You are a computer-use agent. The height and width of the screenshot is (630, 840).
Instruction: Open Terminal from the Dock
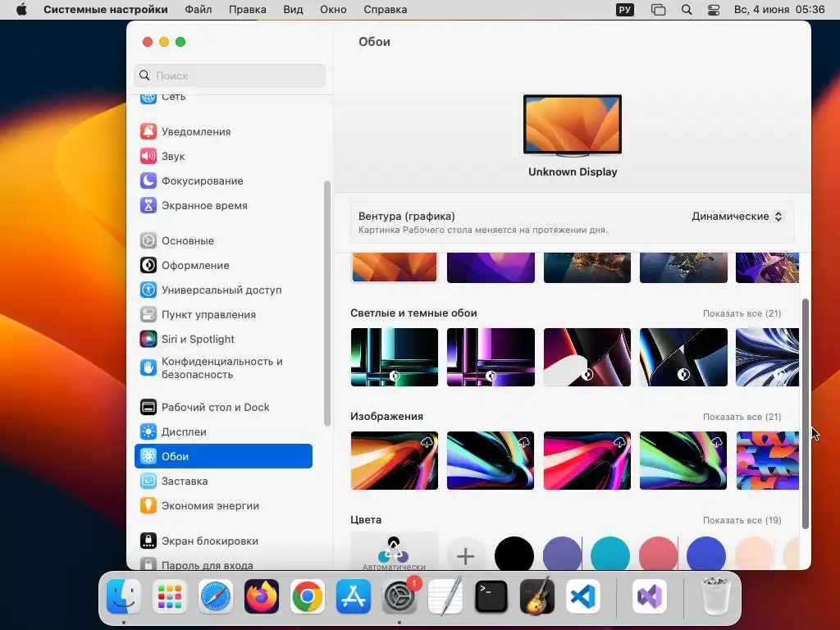[x=491, y=596]
